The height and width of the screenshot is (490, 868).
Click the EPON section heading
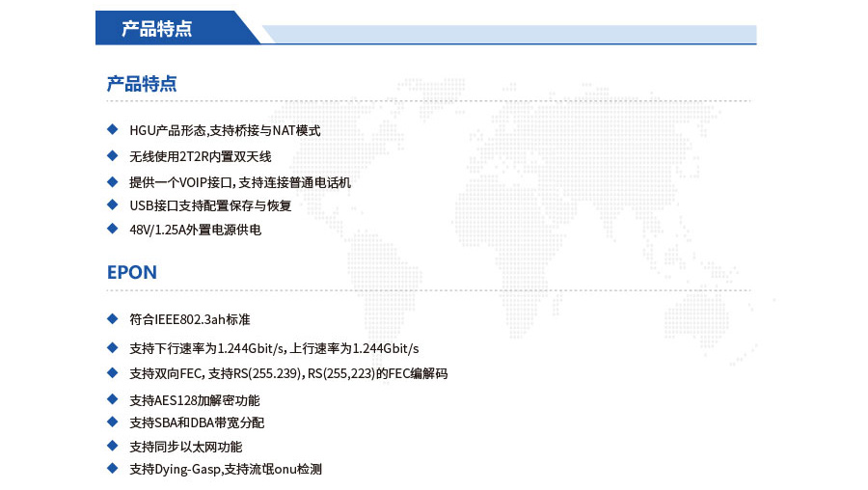(131, 272)
